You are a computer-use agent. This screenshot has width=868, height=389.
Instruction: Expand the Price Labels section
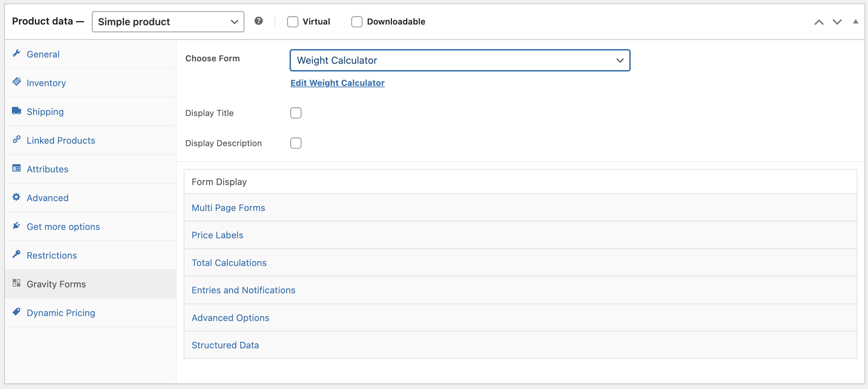(x=217, y=235)
